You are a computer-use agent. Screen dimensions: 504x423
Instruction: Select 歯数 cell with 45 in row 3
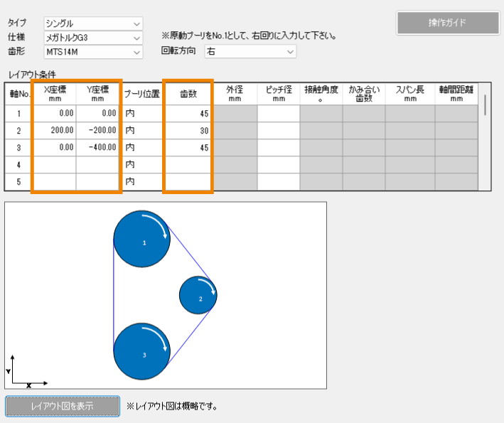pos(188,147)
